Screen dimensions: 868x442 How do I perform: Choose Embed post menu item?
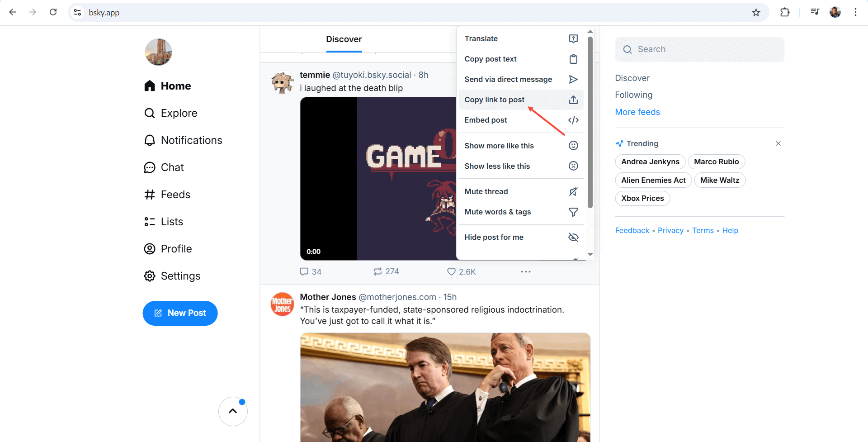521,120
